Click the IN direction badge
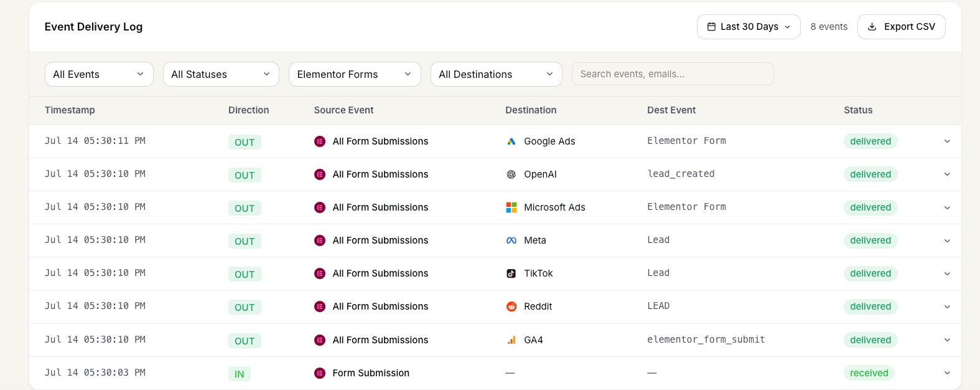 (x=240, y=374)
